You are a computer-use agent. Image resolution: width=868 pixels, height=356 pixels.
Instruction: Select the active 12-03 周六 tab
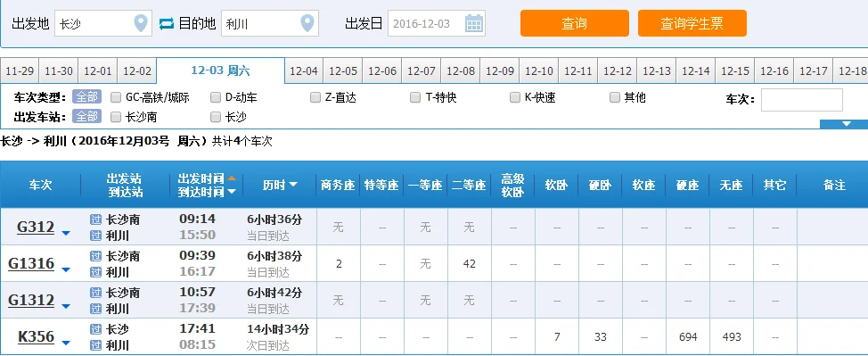point(220,70)
